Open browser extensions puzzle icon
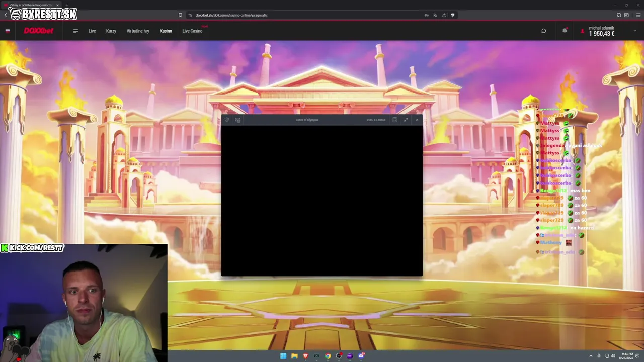Viewport: 644px width, 362px height. point(619,15)
